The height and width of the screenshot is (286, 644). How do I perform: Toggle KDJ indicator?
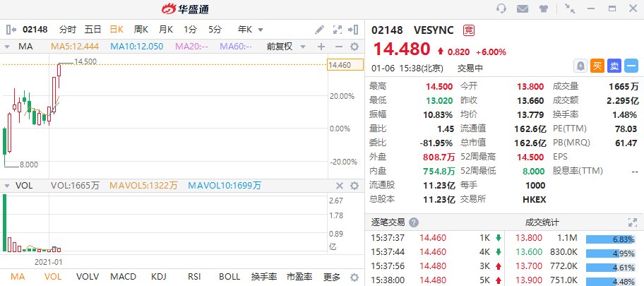159,277
